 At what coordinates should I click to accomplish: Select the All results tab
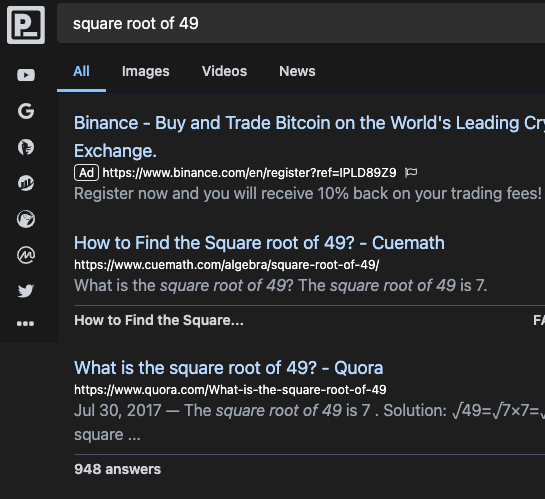tap(81, 71)
